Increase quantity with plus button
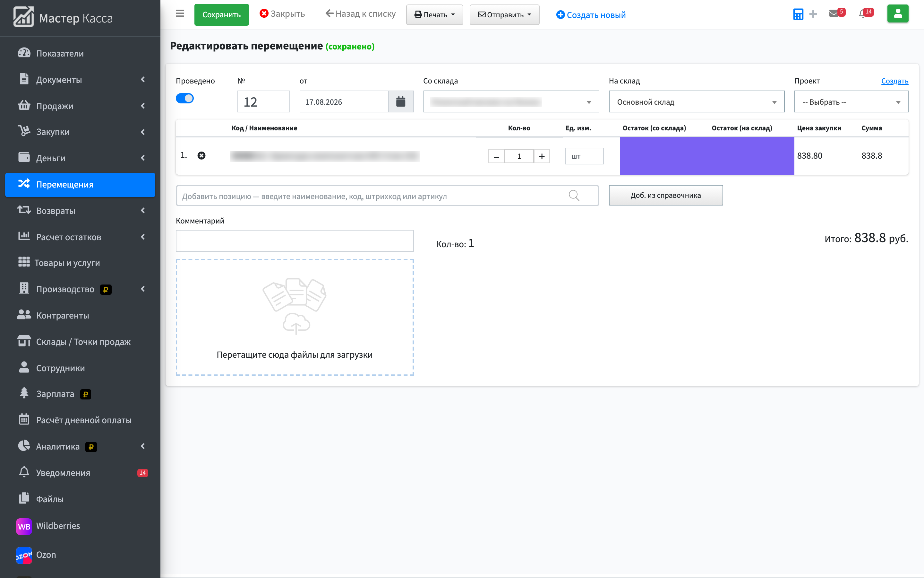The width and height of the screenshot is (924, 578). 542,156
